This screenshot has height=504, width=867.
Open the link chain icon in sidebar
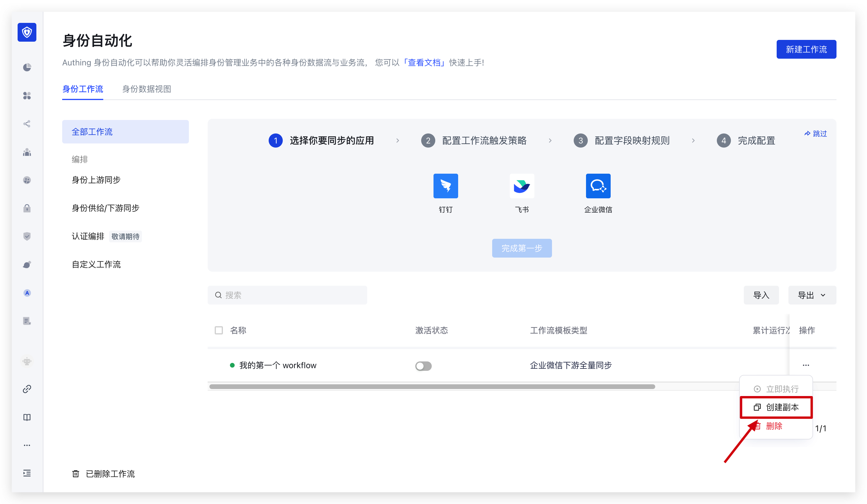click(27, 389)
